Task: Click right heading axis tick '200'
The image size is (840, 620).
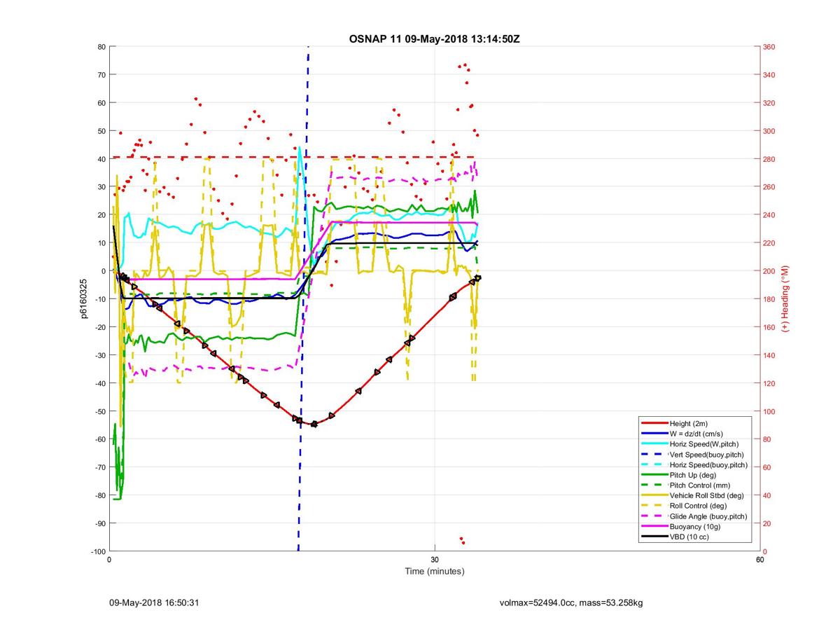Action: (x=769, y=271)
